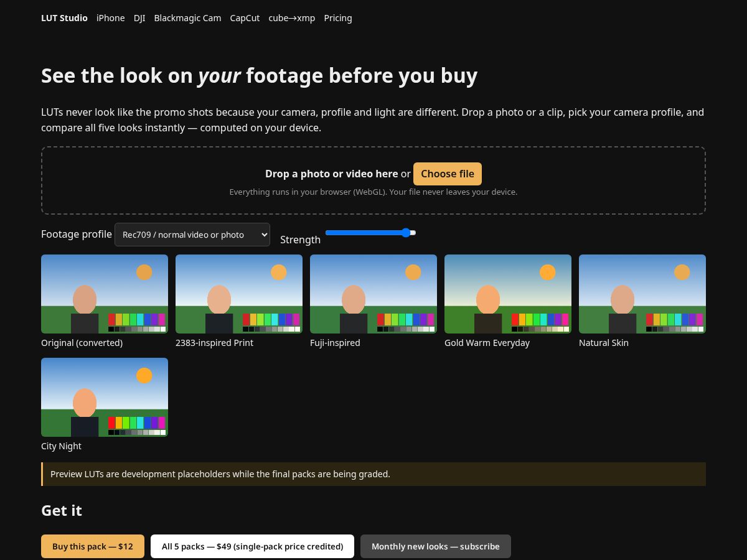Open the DJI nav link

click(x=139, y=18)
